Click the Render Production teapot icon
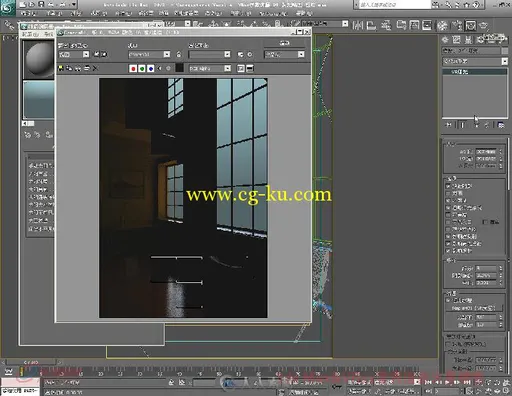 tap(483, 25)
